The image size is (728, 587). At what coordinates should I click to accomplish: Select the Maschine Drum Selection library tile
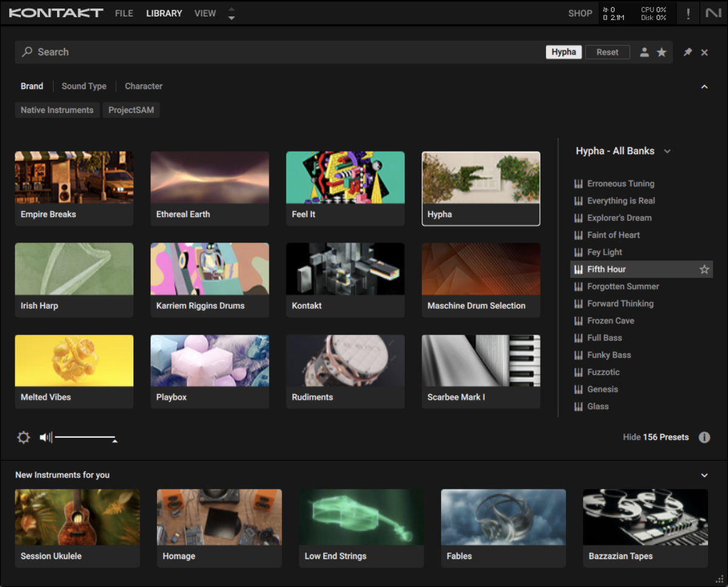[x=481, y=280]
